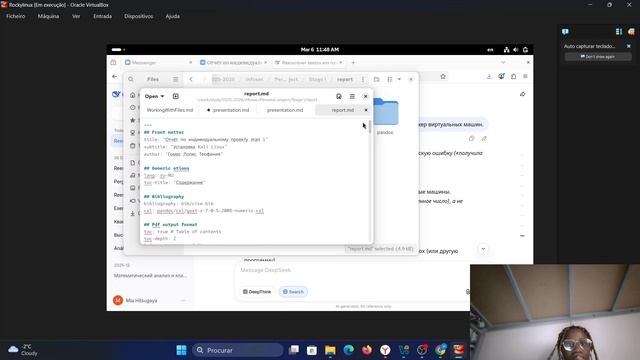This screenshot has height=360, width=640.
Task: Expand browser tab list chevron
Action: tap(503, 62)
